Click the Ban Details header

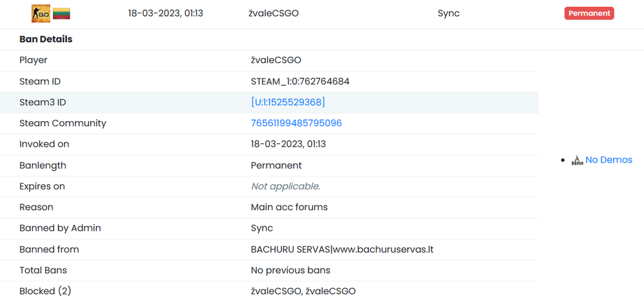pos(46,39)
